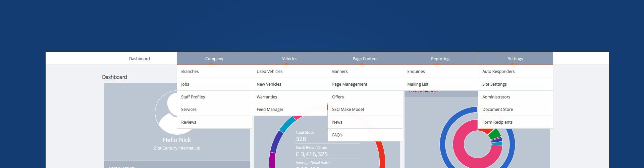Screen dimensions: 644x168
Task: Click the pink inner donut chart segment
Action: point(458,144)
